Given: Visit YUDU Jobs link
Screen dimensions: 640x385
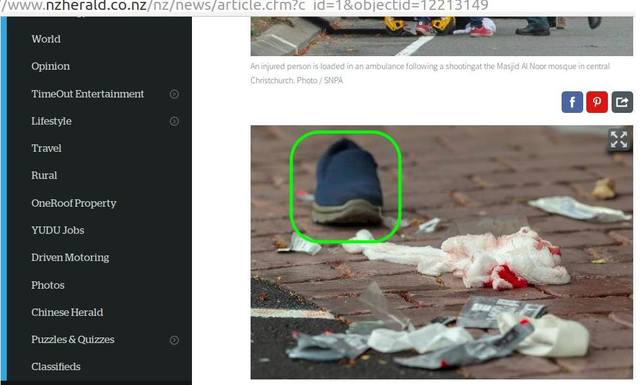Looking at the screenshot, I should tap(58, 230).
